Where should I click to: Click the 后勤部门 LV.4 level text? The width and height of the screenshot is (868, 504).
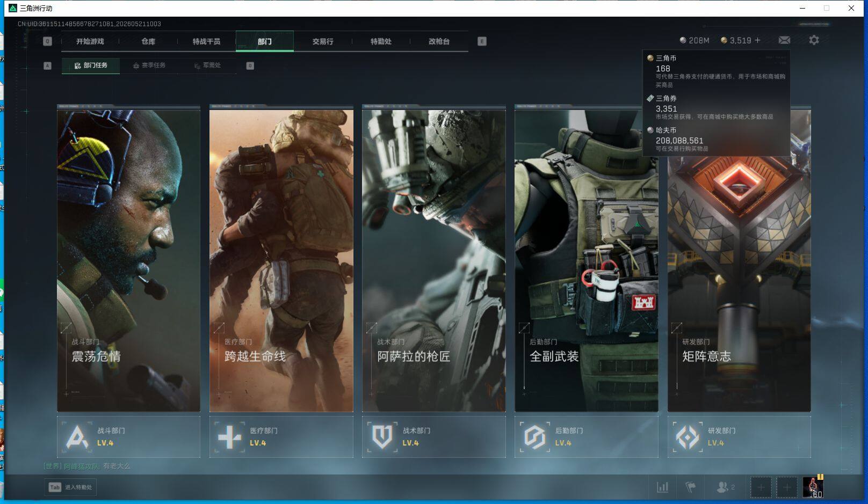click(563, 443)
